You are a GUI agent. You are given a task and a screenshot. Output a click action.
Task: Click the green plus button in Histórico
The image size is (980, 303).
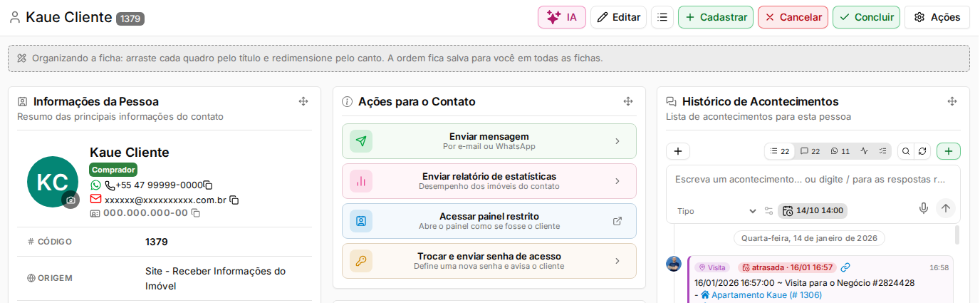pyautogui.click(x=949, y=151)
